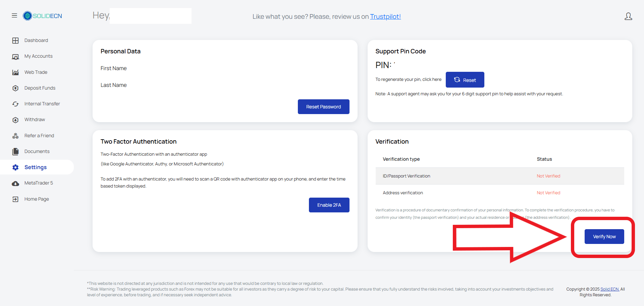Screen dimensions: 644x306
Task: Click the Web Trade chart icon
Action: pos(15,72)
